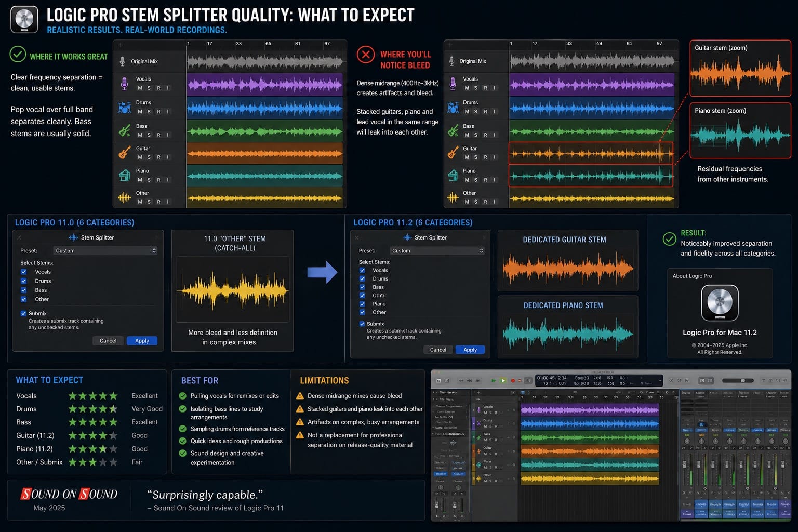798x532 pixels.
Task: Click Cancel in the 11.2 Stem Splitter dialog
Action: pyautogui.click(x=438, y=350)
